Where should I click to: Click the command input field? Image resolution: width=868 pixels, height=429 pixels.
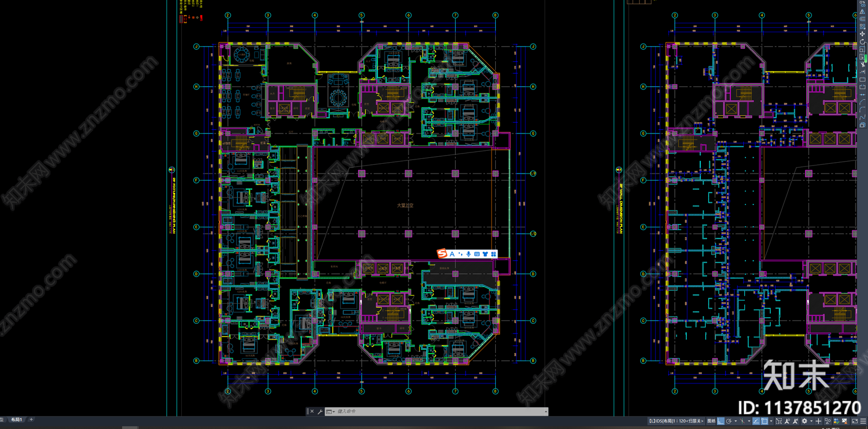pyautogui.click(x=439, y=412)
